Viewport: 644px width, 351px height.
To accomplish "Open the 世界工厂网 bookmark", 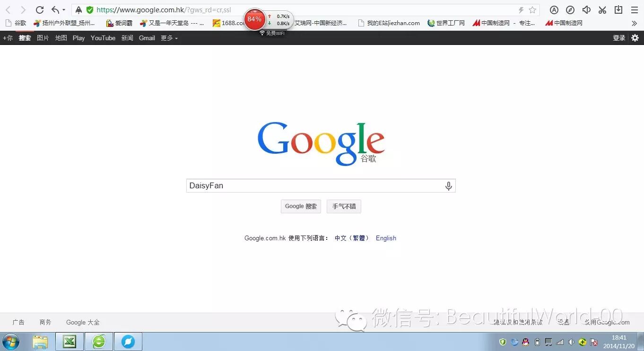I will pos(446,23).
